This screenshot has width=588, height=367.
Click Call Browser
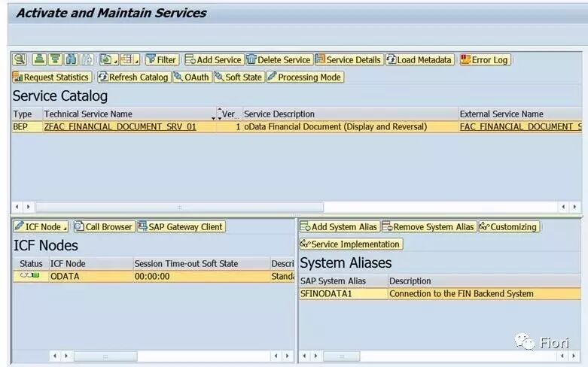[103, 226]
